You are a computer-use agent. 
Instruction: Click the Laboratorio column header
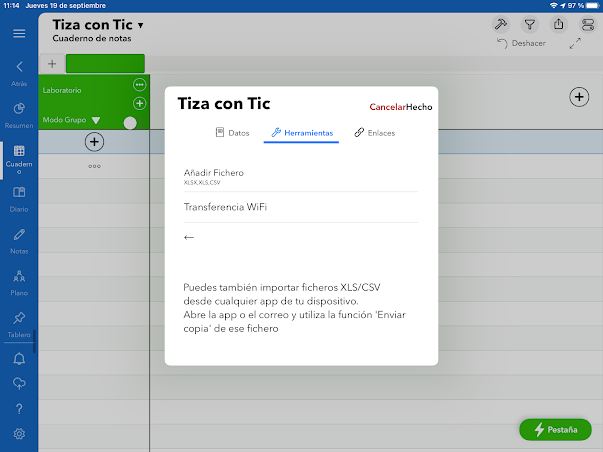[x=62, y=90]
